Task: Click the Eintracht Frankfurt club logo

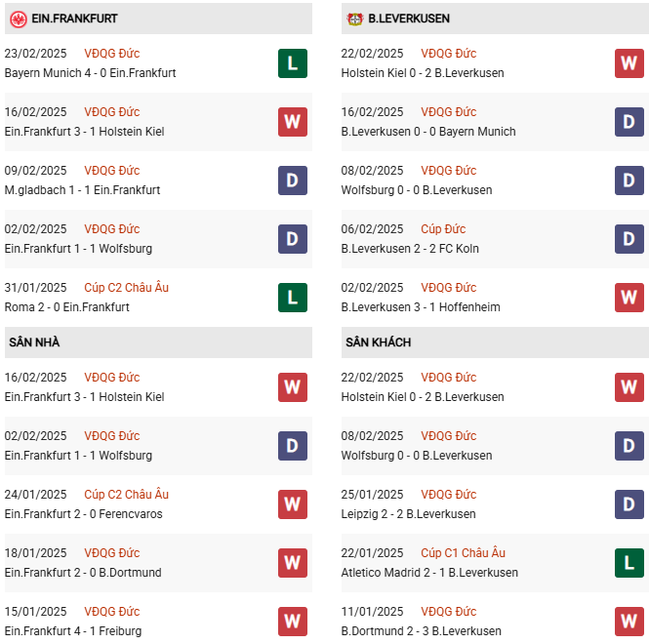Action: click(x=19, y=19)
